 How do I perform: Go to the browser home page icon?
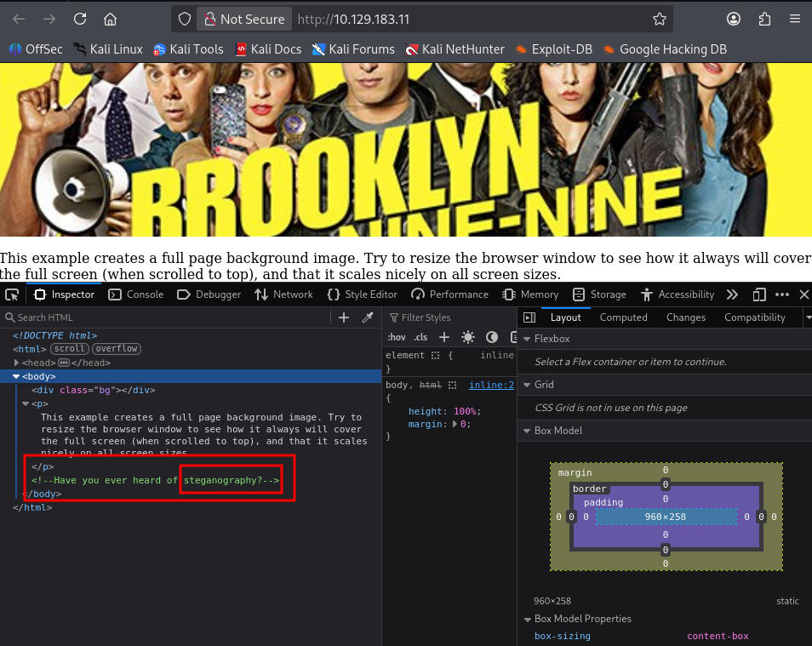[110, 20]
